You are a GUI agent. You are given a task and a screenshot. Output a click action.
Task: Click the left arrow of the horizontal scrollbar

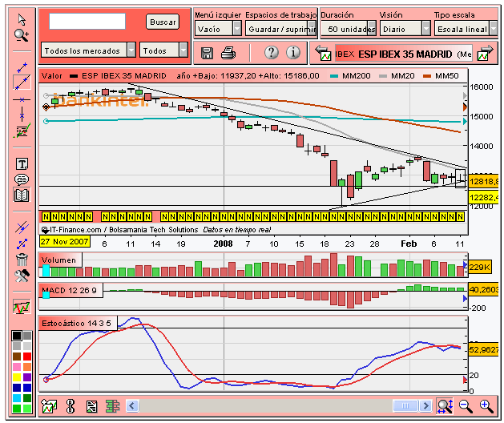coord(132,406)
